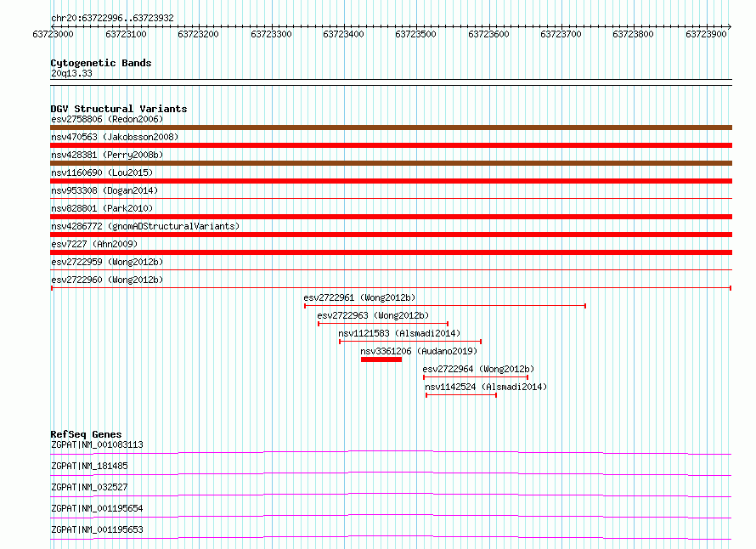Click the DGV Structural Variants track title
756x549 pixels.
point(119,109)
